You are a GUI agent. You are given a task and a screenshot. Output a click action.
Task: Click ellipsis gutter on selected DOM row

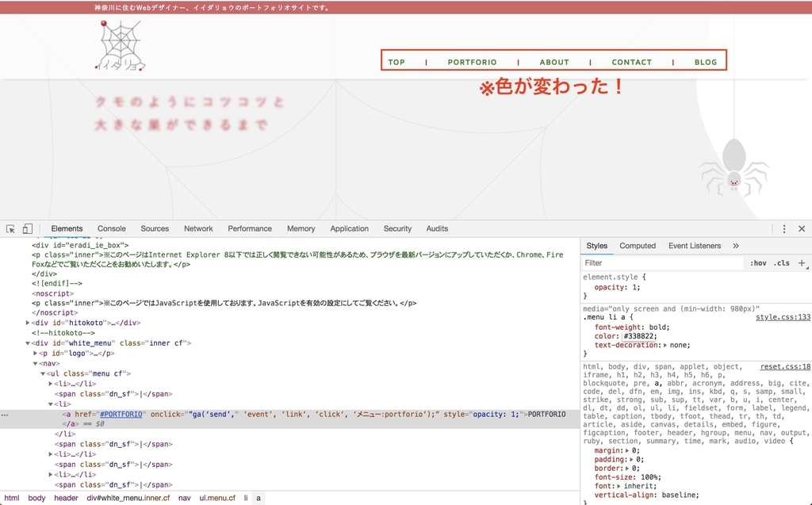[x=5, y=415]
